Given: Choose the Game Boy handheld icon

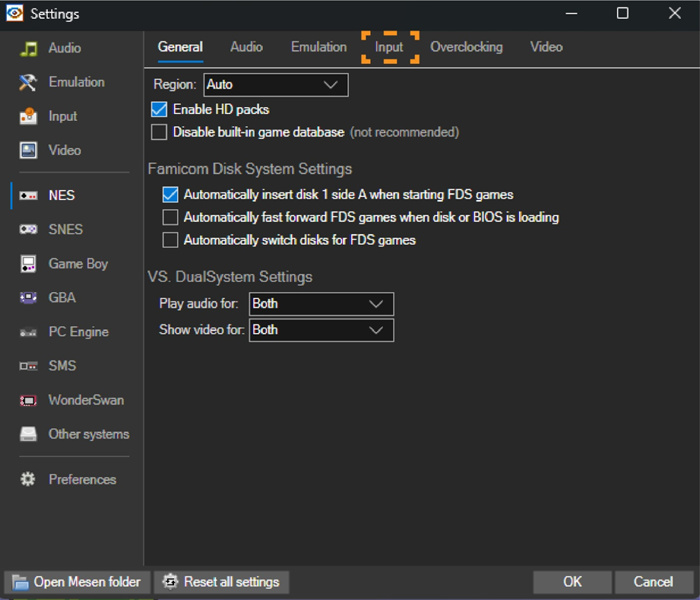Looking at the screenshot, I should tap(28, 264).
